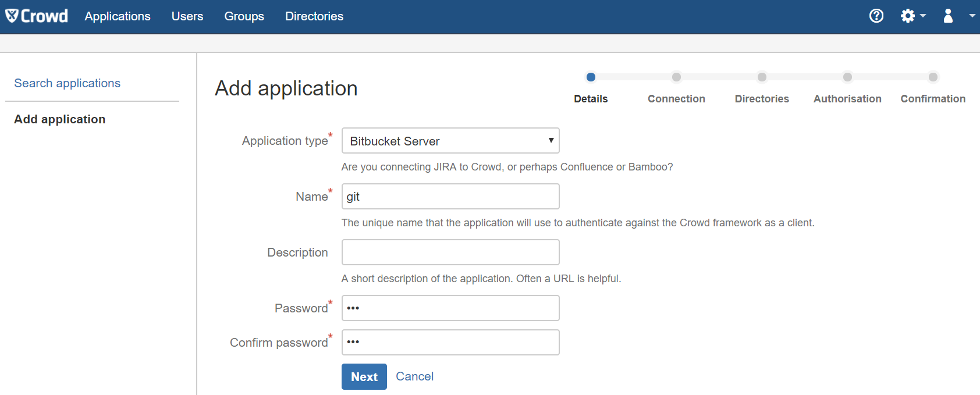Open the Applications menu
The image size is (980, 395).
click(118, 16)
